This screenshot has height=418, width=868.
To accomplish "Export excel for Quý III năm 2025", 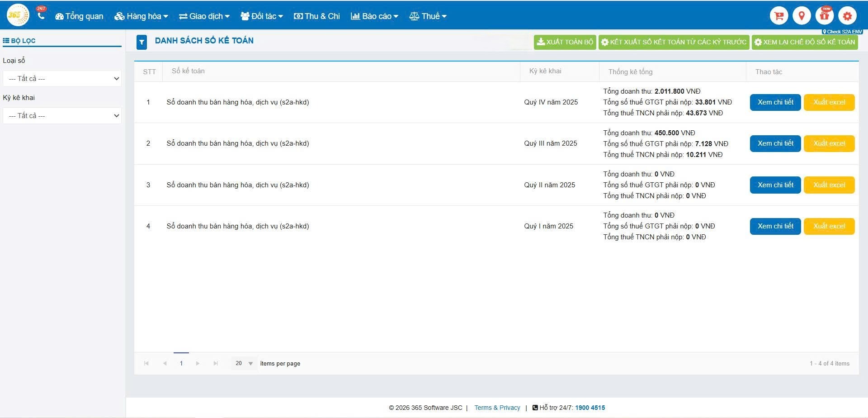I will tap(829, 143).
